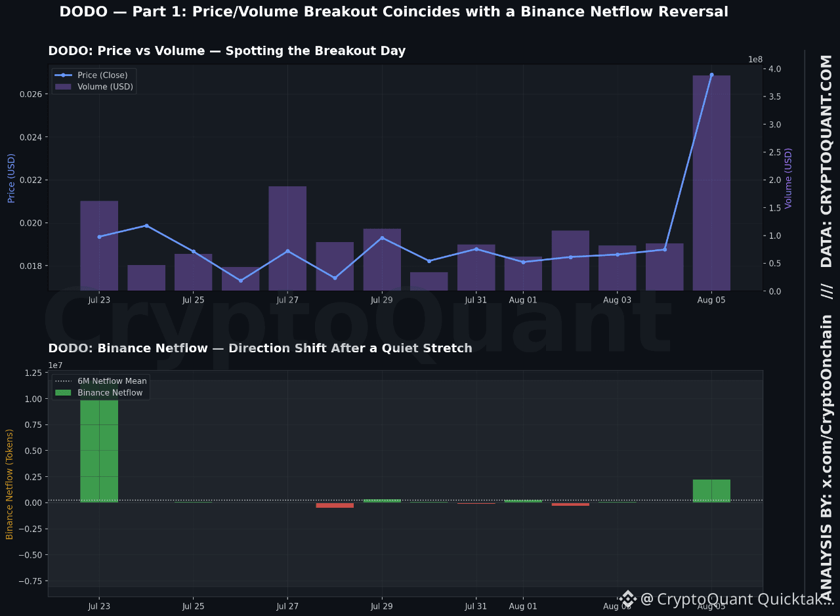This screenshot has height=616, width=840.
Task: Click the 0.75 positive netflow axis label
Action: [33, 425]
